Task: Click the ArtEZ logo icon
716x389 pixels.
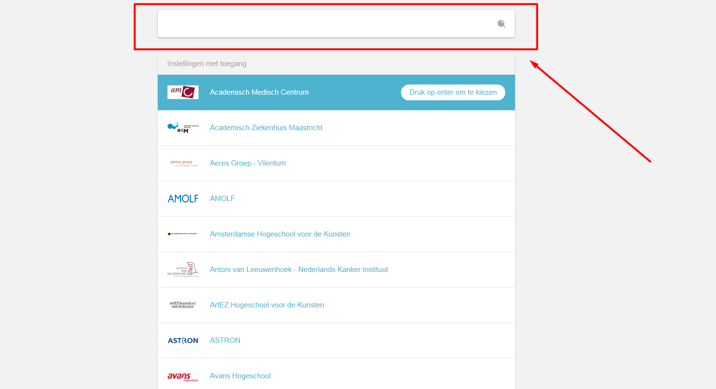Action: pyautogui.click(x=183, y=305)
